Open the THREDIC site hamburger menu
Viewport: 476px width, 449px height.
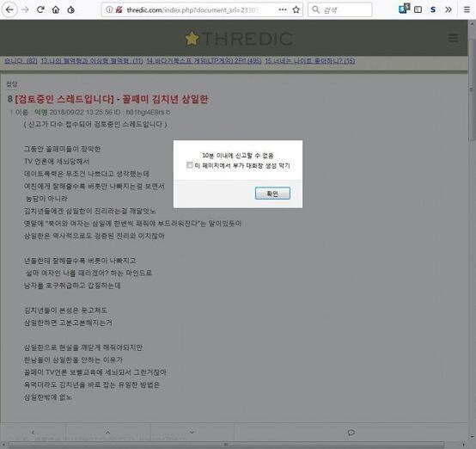point(453,39)
